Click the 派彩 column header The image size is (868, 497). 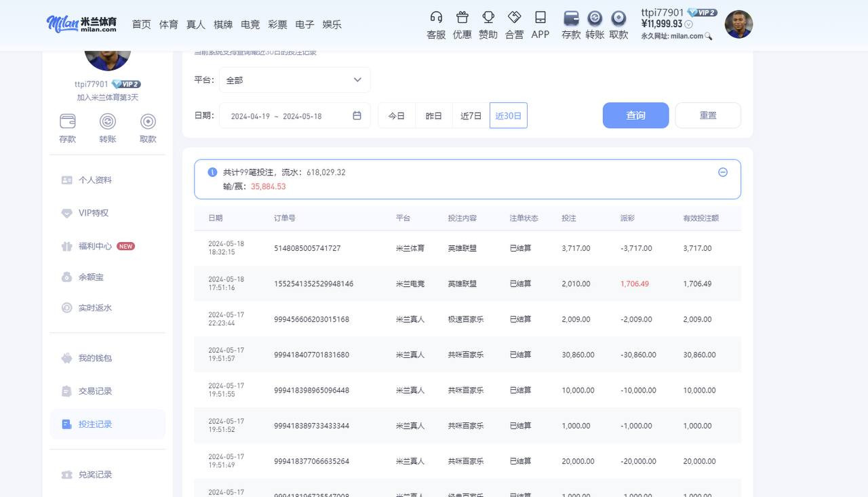627,218
